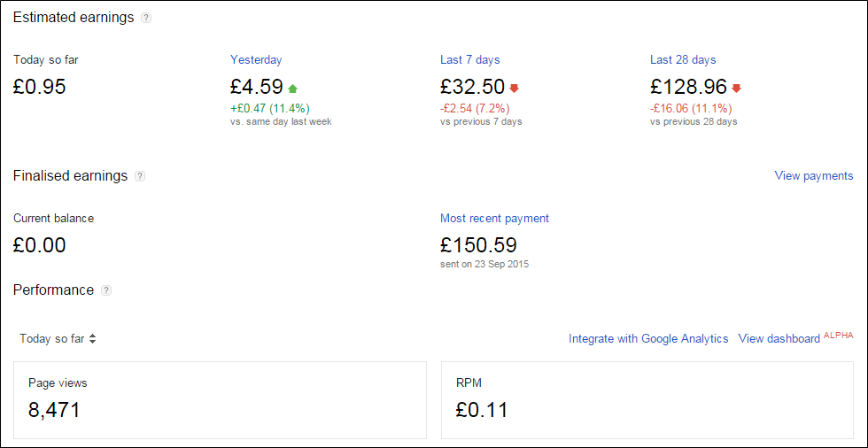Viewport: 868px width, 448px height.
Task: Click the Page views card
Action: coord(220,400)
